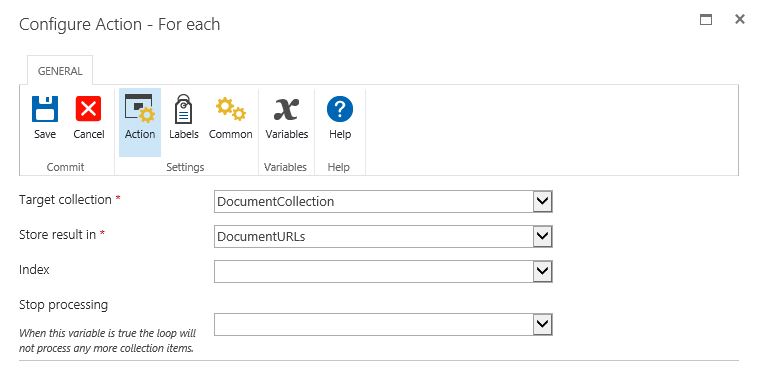Close the Configure Action dialog
Image resolution: width=758 pixels, height=382 pixels.
(740, 19)
